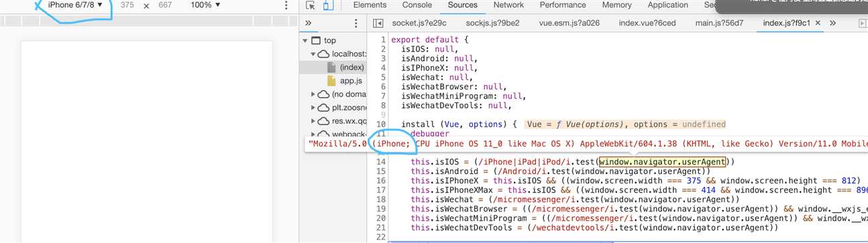Screen dimensions: 868x243
Task: Expand the (no domain) tree node
Action: pos(313,94)
